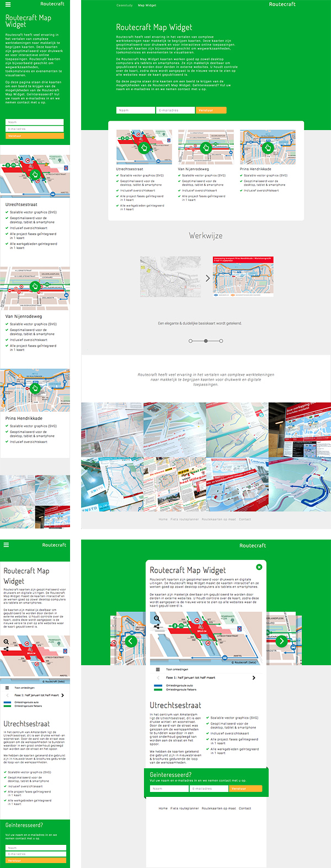Image resolution: width=331 pixels, height=868 pixels.
Task: Click zoom magnifier on bottom mobile map
Action: 6,641
